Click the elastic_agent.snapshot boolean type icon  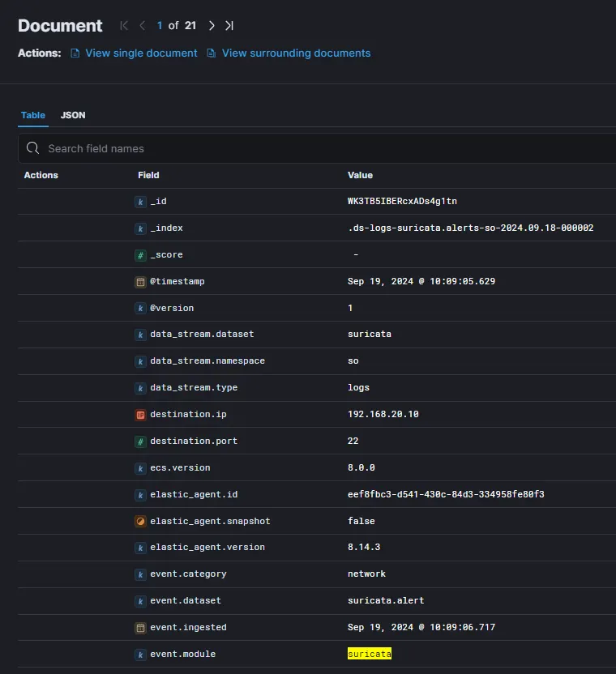140,521
